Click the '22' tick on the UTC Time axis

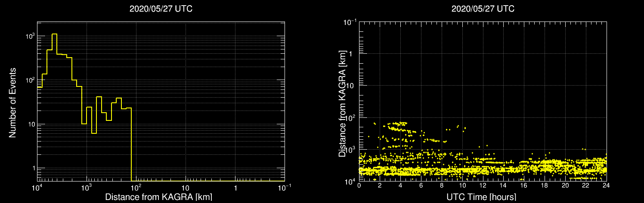tap(586, 186)
